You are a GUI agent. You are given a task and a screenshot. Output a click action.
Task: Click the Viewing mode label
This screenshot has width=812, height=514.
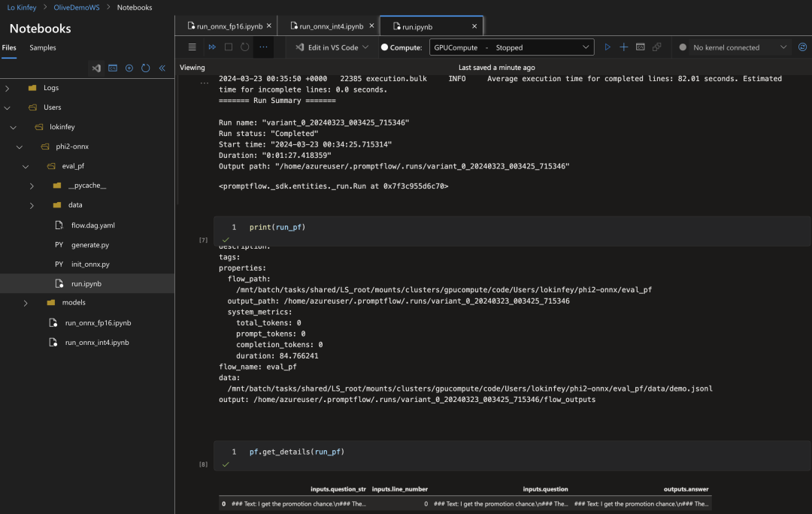[x=192, y=68]
